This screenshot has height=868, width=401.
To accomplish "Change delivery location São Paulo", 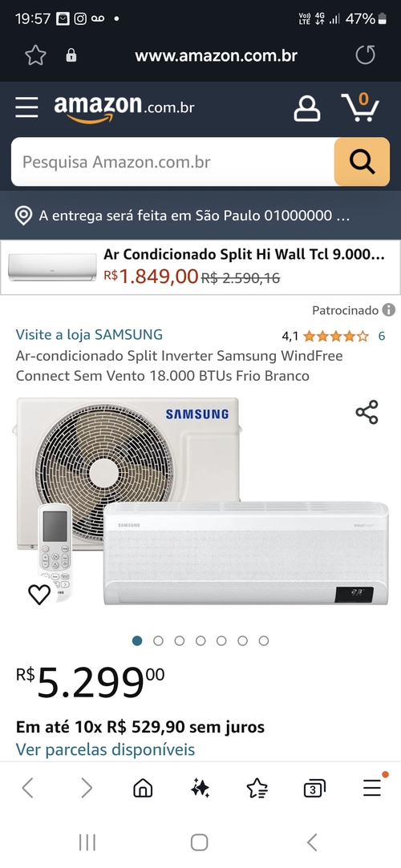I will point(182,216).
